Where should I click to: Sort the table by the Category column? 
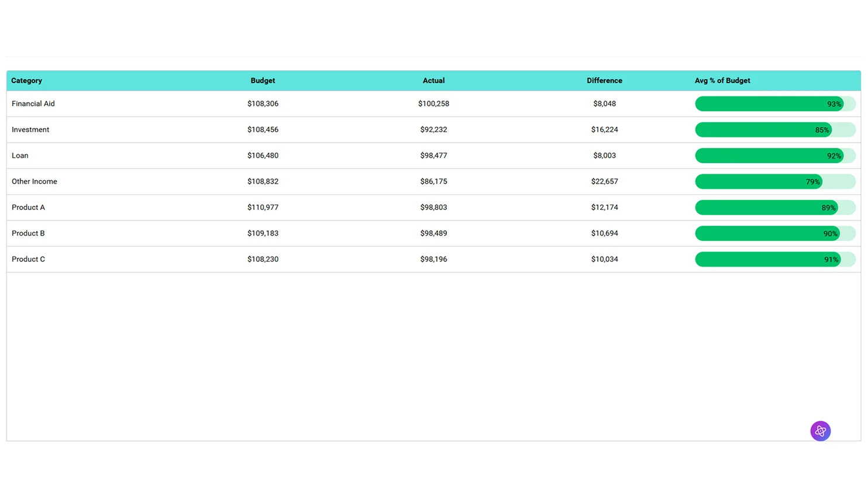(x=26, y=80)
